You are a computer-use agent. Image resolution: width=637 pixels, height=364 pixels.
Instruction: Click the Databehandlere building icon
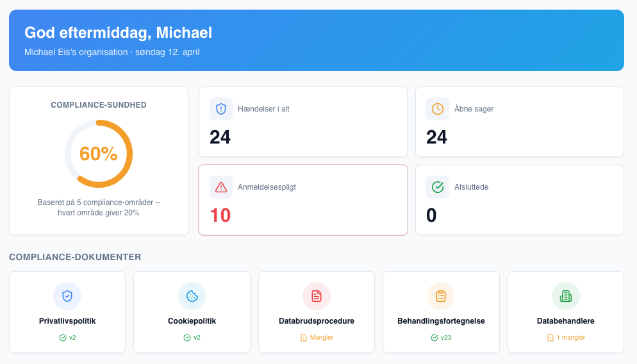[565, 296]
